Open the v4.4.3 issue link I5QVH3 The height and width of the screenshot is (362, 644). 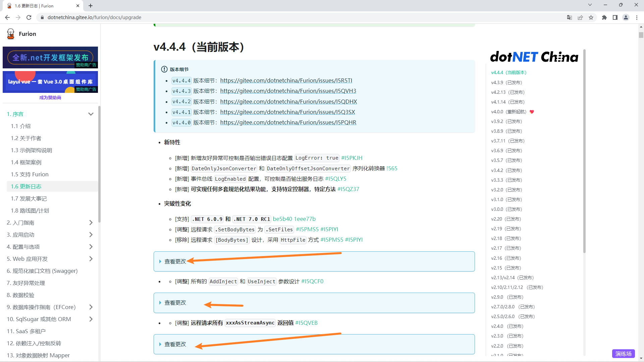(288, 91)
